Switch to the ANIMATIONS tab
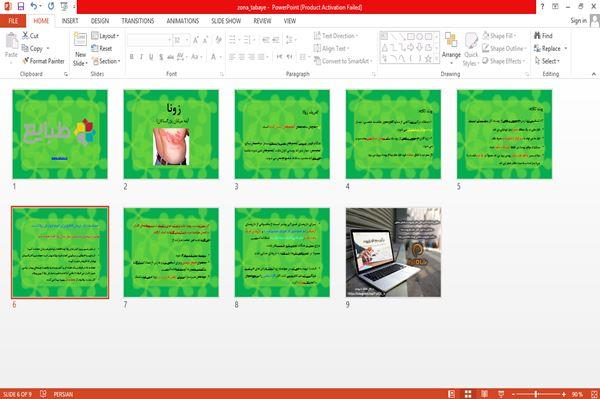This screenshot has width=600, height=399. [x=183, y=21]
